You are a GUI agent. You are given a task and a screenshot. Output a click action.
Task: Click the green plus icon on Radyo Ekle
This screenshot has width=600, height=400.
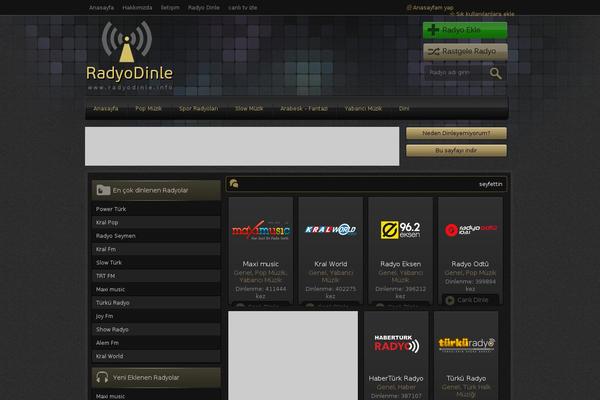click(x=433, y=29)
